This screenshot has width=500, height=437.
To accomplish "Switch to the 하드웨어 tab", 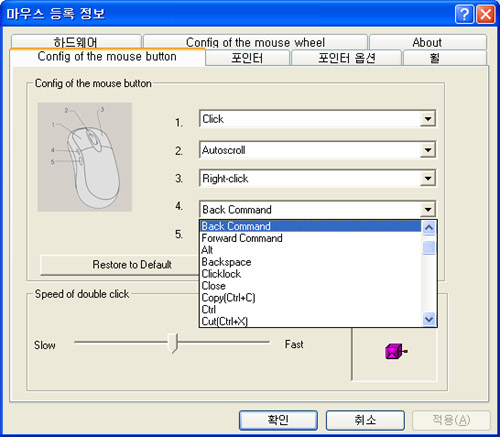I will pyautogui.click(x=76, y=42).
